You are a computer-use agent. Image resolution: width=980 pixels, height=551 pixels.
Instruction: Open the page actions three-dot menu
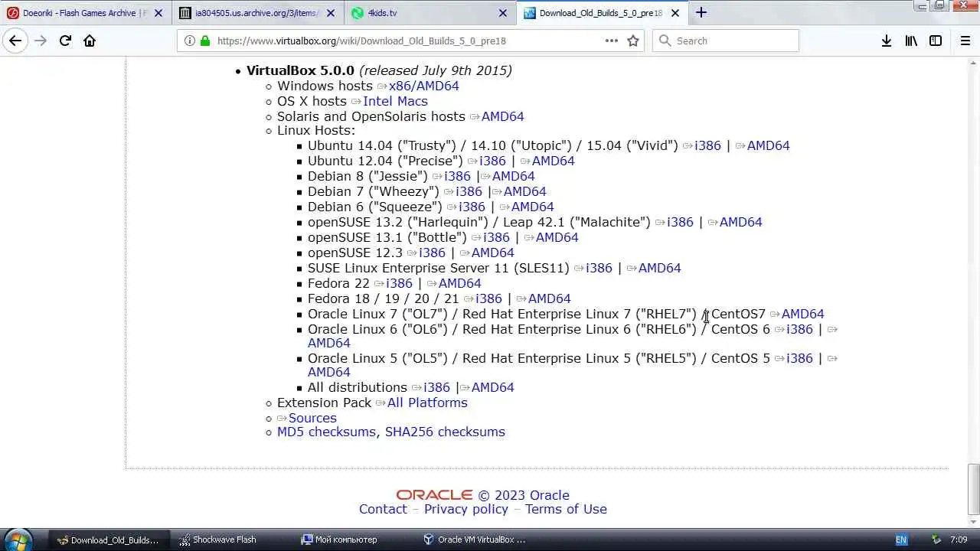pyautogui.click(x=611, y=41)
